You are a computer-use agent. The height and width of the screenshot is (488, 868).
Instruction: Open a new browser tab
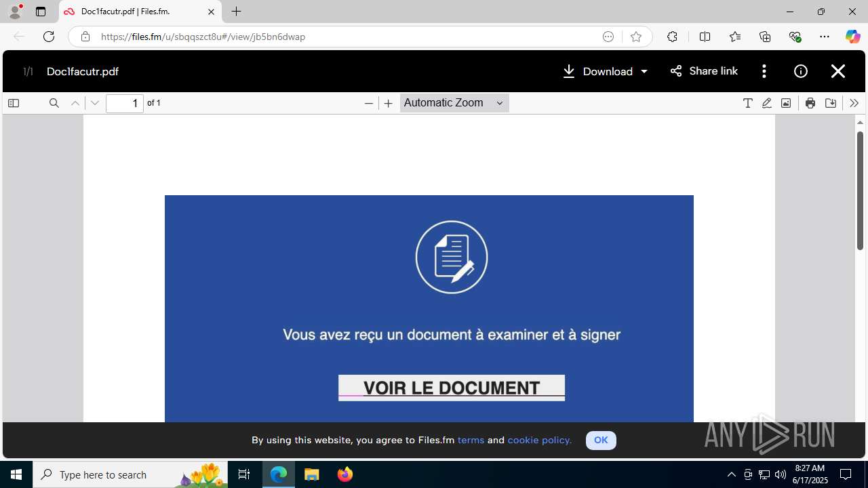pyautogui.click(x=236, y=12)
